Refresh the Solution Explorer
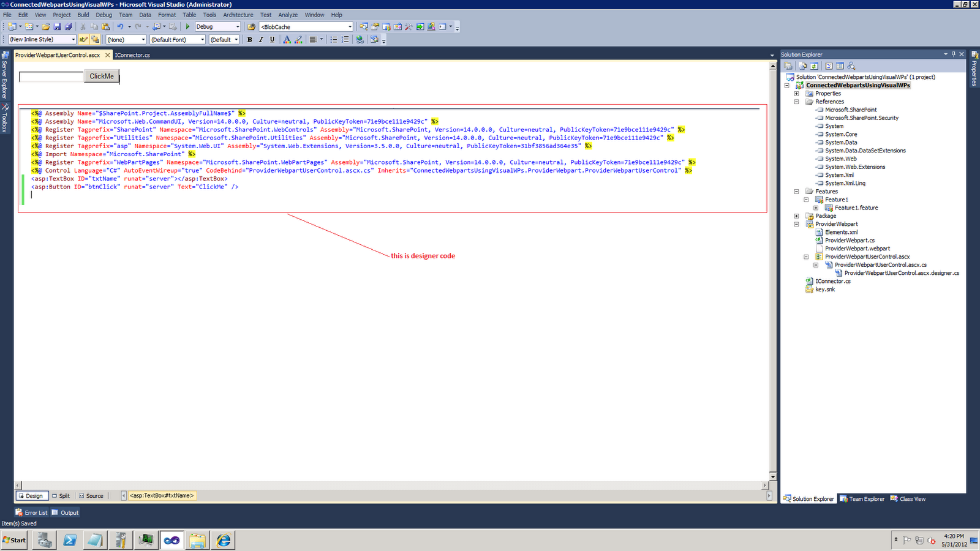 [814, 66]
